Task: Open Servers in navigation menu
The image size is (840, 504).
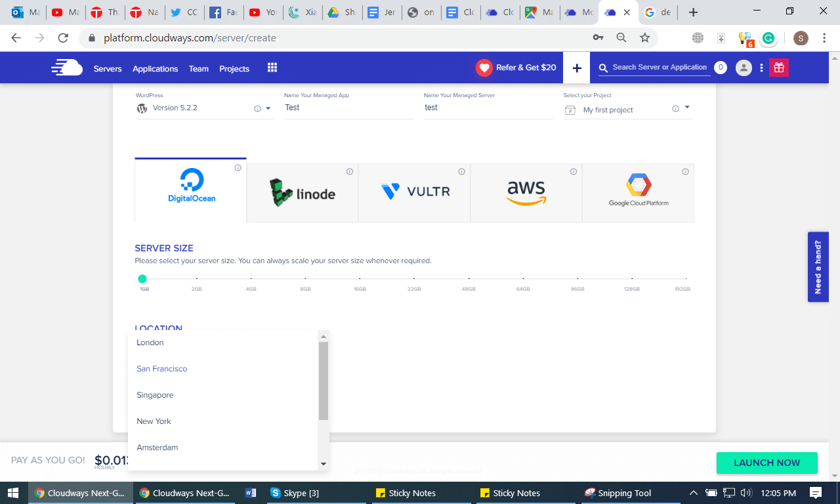Action: 108,69
